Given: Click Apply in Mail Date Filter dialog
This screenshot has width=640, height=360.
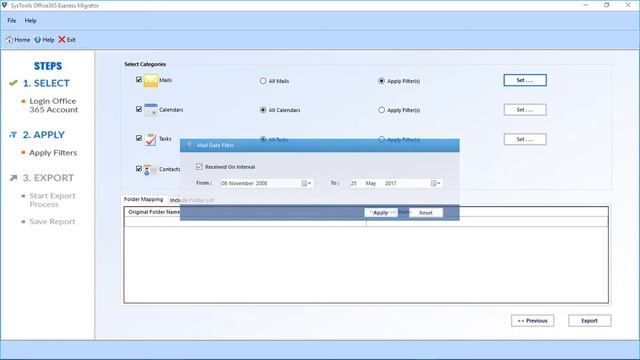Looking at the screenshot, I should pos(381,213).
